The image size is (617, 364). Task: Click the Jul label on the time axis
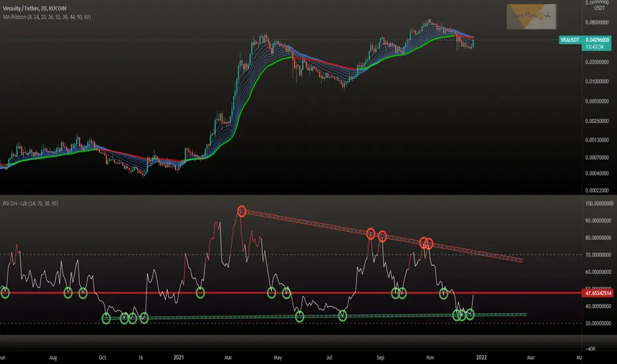coord(329,357)
